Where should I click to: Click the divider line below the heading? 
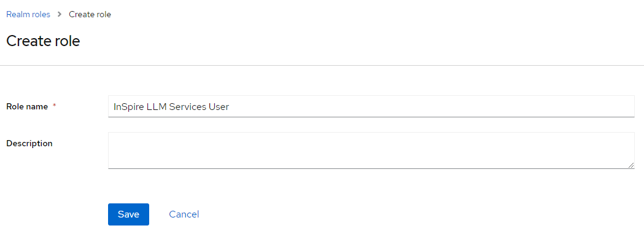(x=322, y=65)
